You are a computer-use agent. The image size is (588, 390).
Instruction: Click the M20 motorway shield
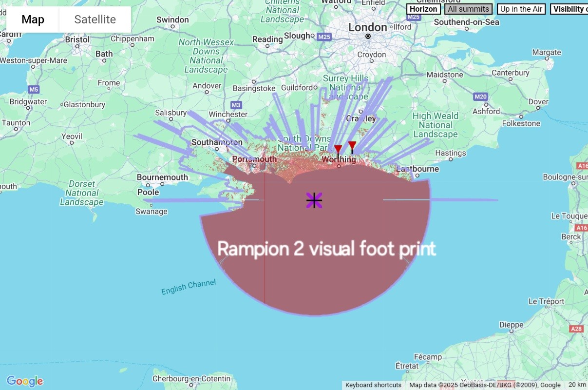pyautogui.click(x=480, y=97)
